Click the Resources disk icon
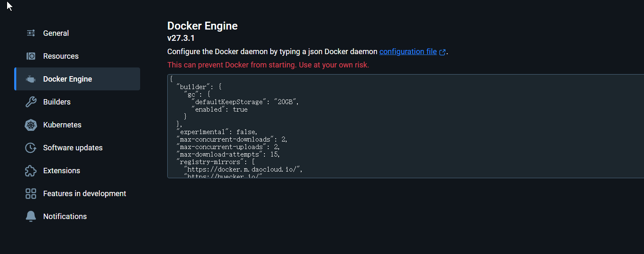This screenshot has height=254, width=644. coord(31,56)
